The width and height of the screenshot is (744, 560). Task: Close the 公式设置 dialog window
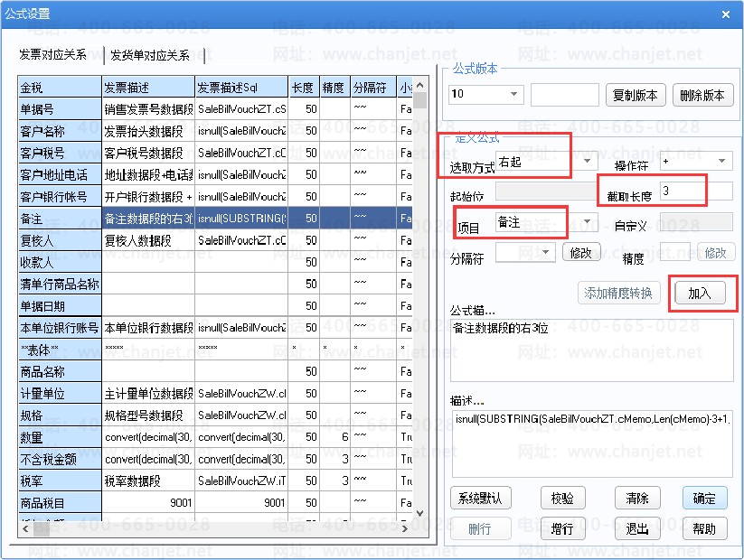click(726, 14)
